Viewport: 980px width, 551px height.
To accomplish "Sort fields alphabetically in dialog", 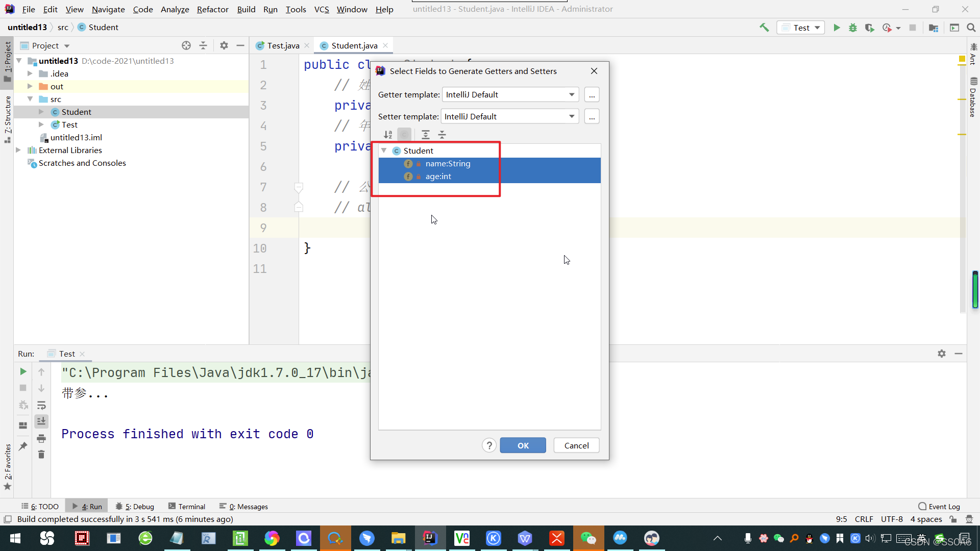I will click(x=388, y=135).
